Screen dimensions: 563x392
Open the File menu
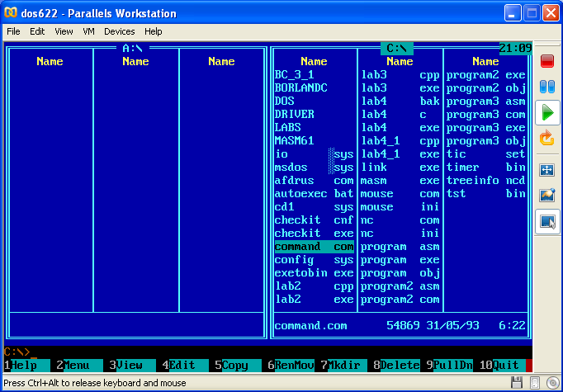[x=14, y=31]
